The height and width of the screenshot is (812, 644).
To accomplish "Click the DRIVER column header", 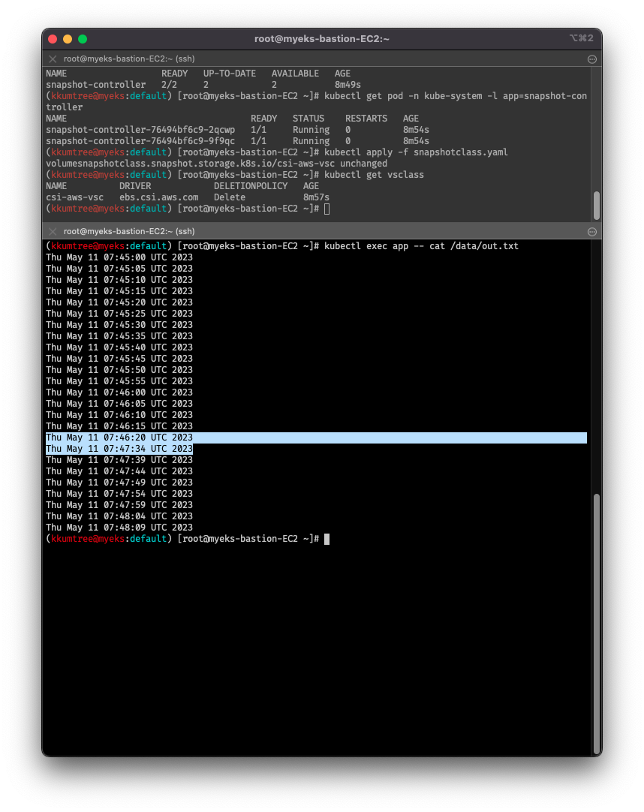I will 135,186.
